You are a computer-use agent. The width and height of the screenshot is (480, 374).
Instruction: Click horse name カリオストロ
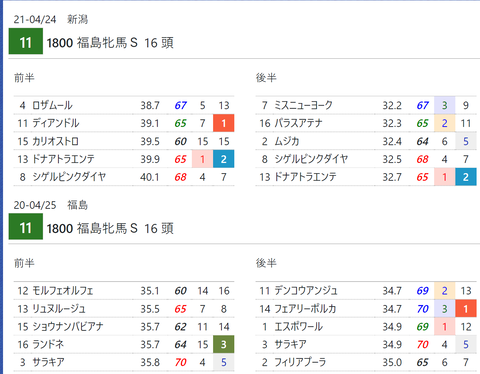[x=55, y=141]
